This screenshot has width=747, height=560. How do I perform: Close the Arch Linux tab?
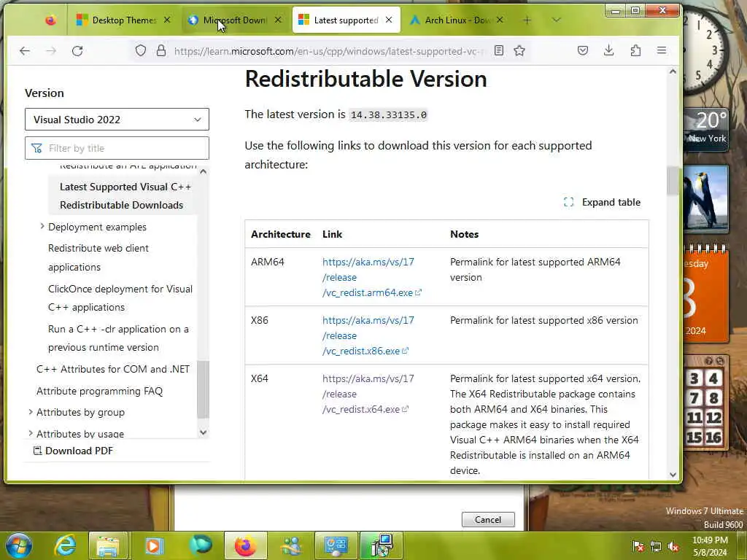[499, 20]
